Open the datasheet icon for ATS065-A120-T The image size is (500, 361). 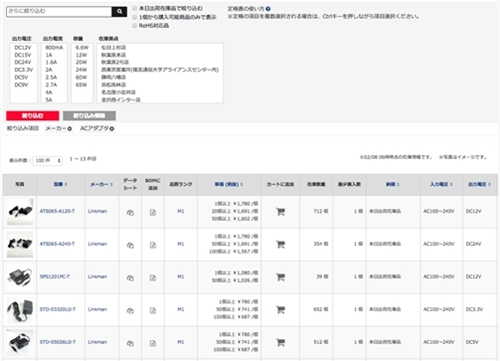point(130,212)
